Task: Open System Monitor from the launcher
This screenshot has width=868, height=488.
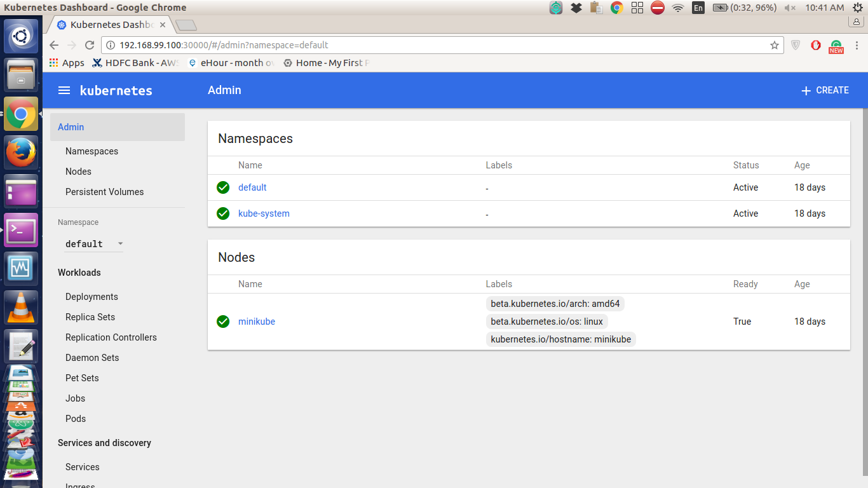Action: (x=21, y=269)
